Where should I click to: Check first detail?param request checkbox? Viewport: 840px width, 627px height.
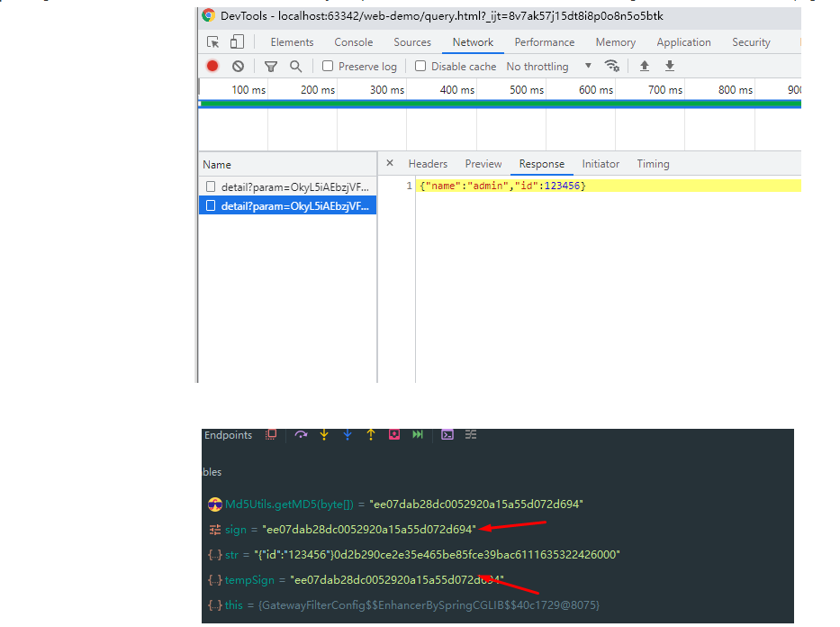pos(211,186)
